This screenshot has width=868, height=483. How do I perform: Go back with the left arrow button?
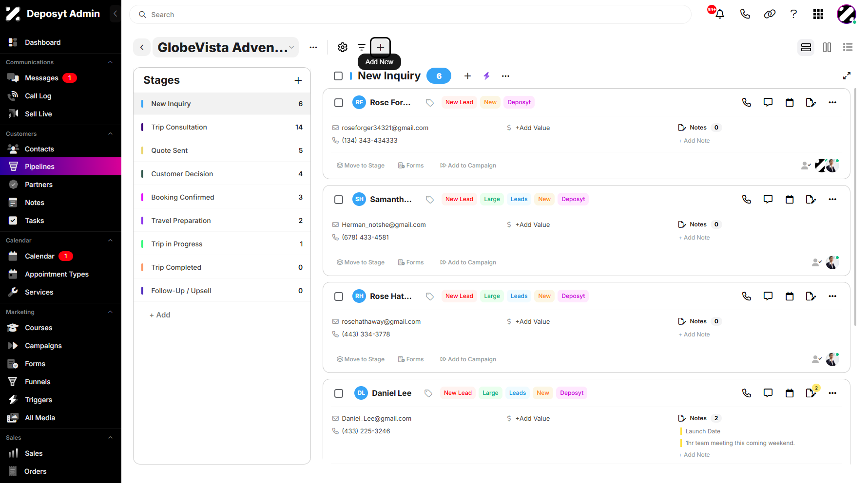tap(142, 47)
